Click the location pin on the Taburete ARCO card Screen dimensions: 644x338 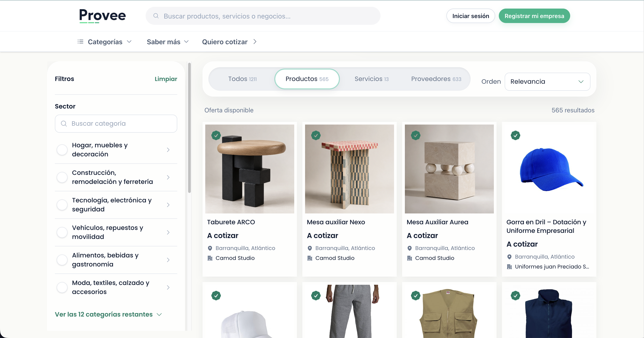point(210,248)
